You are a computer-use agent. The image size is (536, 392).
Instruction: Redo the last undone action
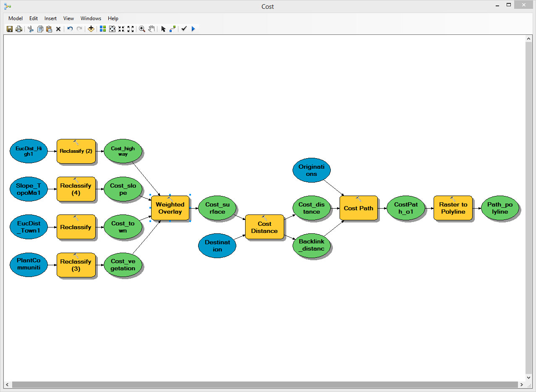tap(79, 29)
